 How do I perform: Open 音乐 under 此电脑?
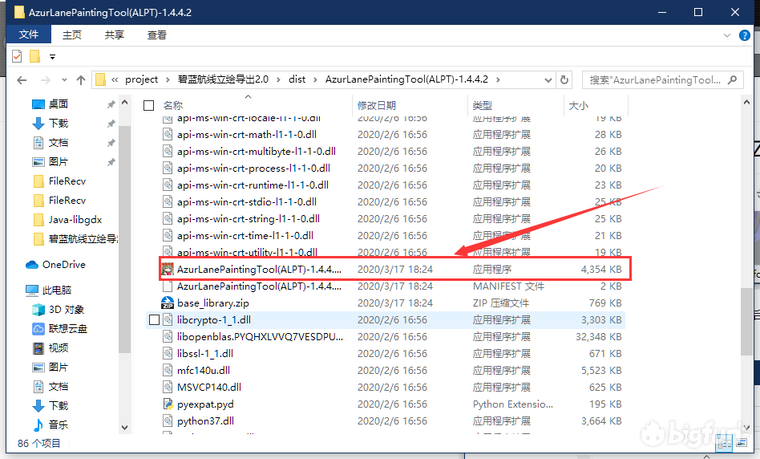[x=58, y=425]
